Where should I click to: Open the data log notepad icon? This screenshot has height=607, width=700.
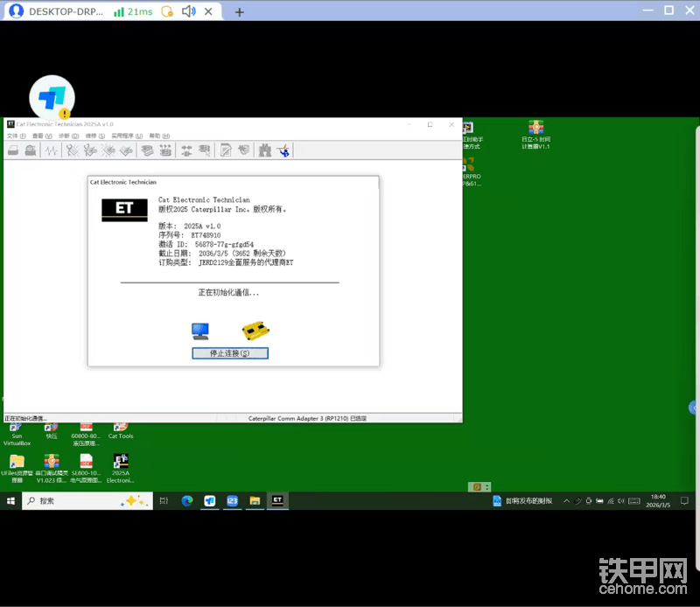pos(226,150)
